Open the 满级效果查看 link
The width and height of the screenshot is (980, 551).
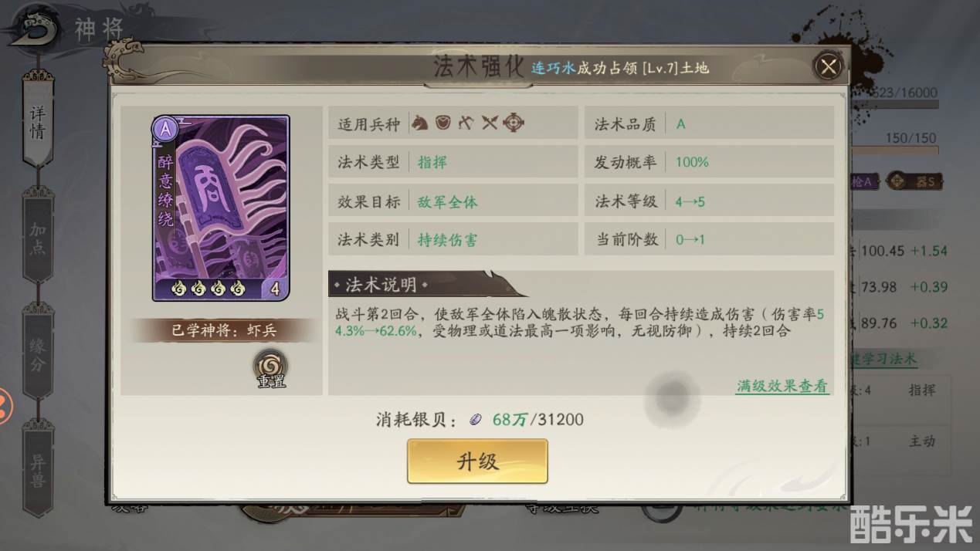[782, 386]
